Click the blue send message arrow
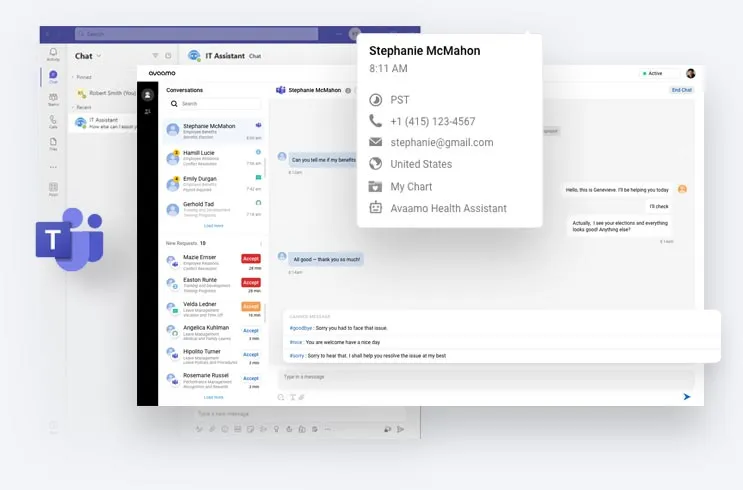Screen dimensions: 743x490 (x=687, y=397)
